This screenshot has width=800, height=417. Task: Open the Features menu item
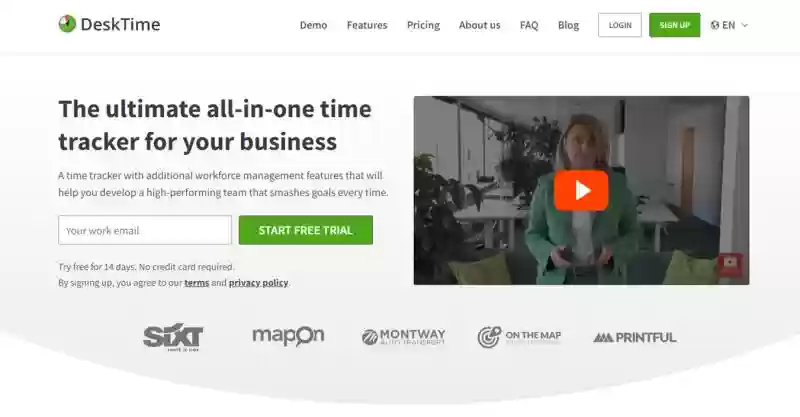click(x=367, y=25)
